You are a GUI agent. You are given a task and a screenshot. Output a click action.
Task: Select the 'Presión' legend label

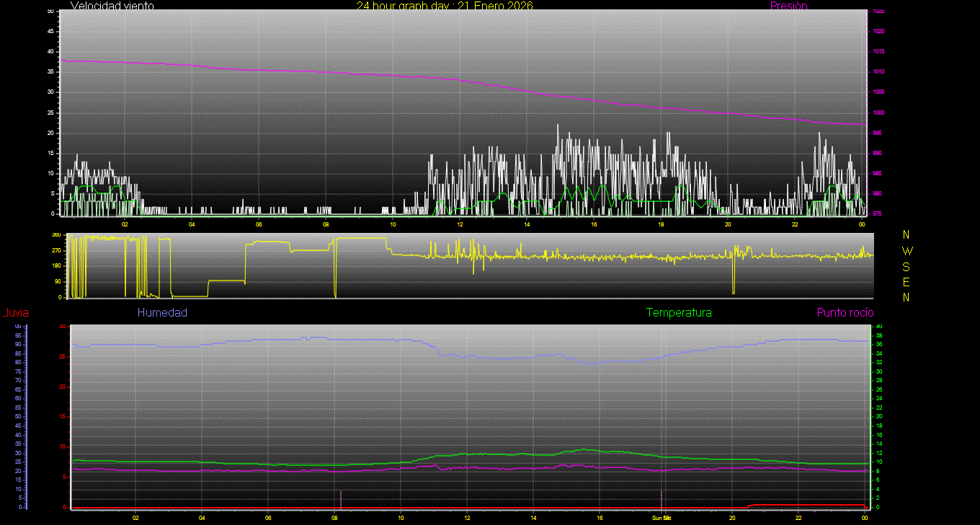[x=788, y=6]
